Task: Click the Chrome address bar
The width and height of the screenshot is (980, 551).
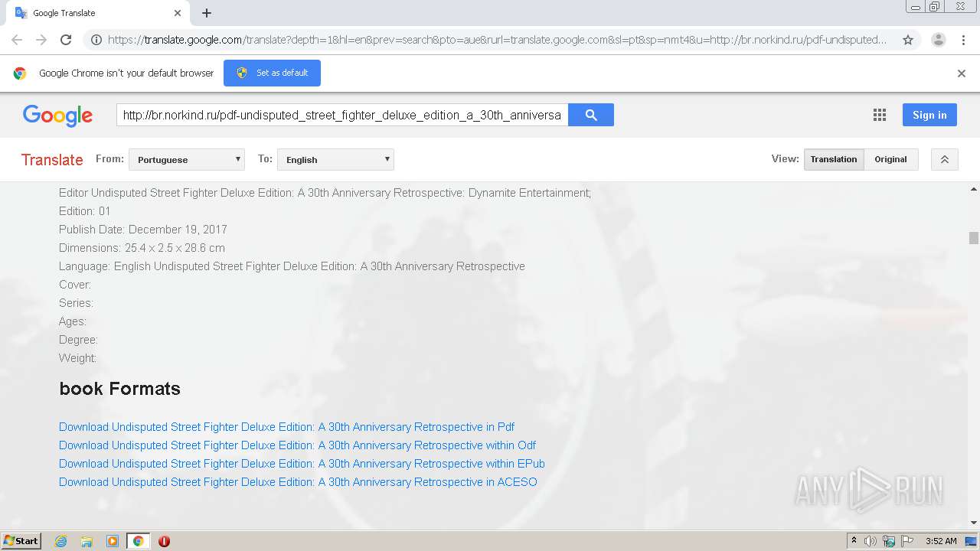Action: click(496, 40)
